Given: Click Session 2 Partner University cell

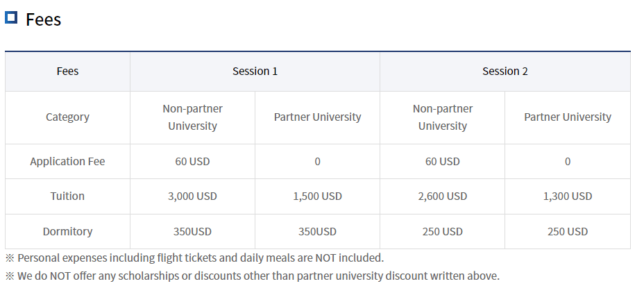Looking at the screenshot, I should pos(567,117).
